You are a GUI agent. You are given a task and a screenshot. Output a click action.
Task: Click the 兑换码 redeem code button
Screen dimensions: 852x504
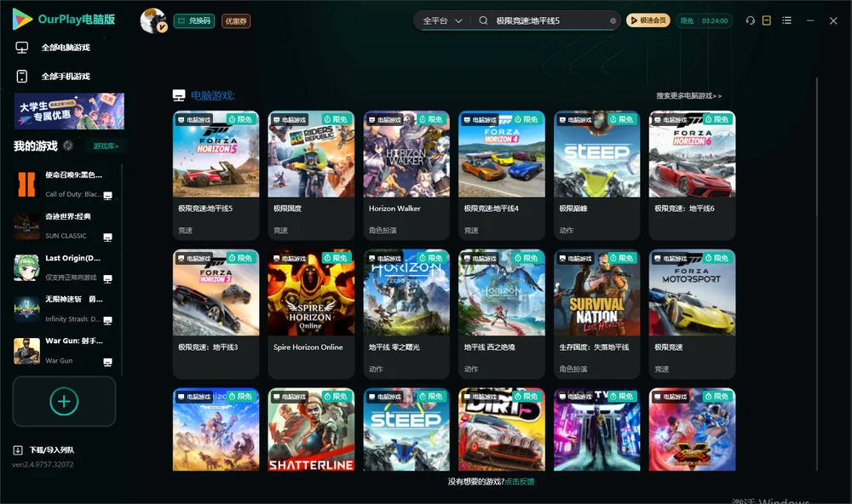pos(194,20)
